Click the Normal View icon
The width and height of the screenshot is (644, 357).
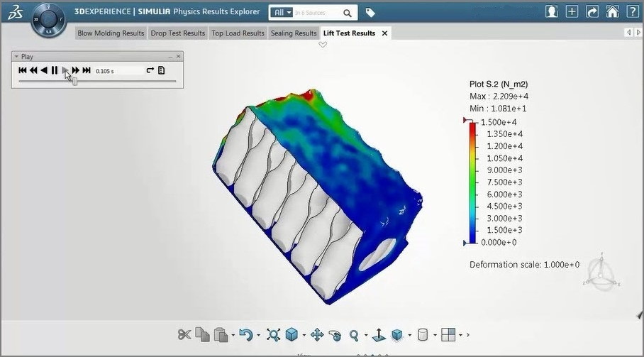(379, 334)
